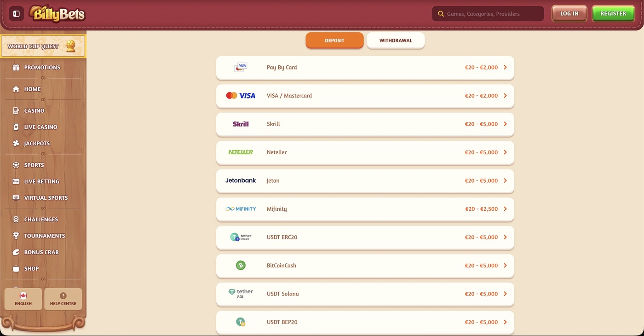Click the Tether SOL logo
This screenshot has width=644, height=336.
241,294
